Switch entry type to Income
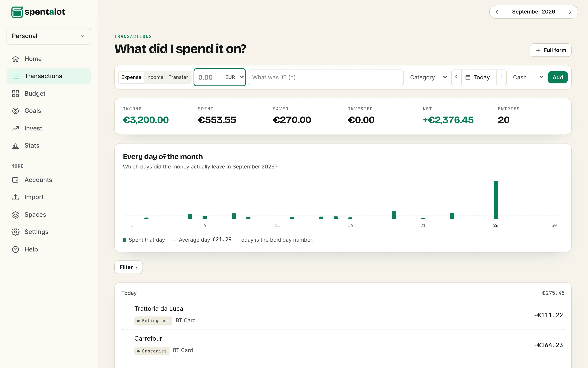 155,77
